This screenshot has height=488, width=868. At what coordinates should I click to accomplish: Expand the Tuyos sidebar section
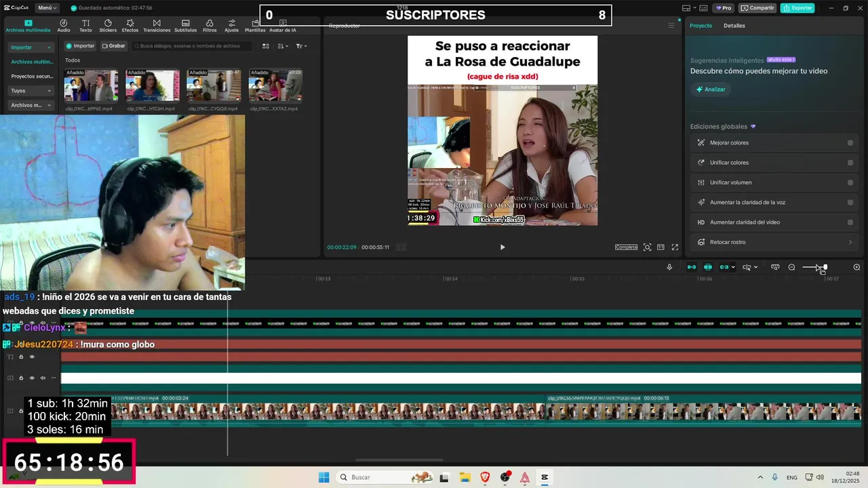coord(49,91)
